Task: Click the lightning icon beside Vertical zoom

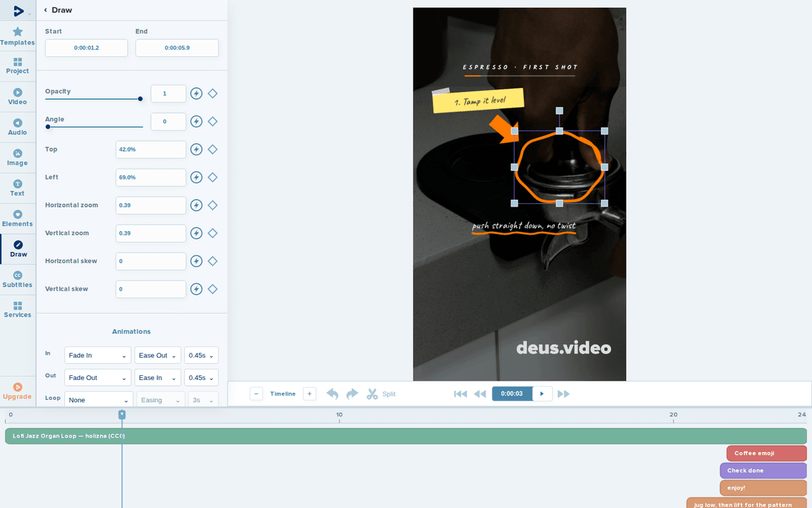Action: (x=196, y=233)
